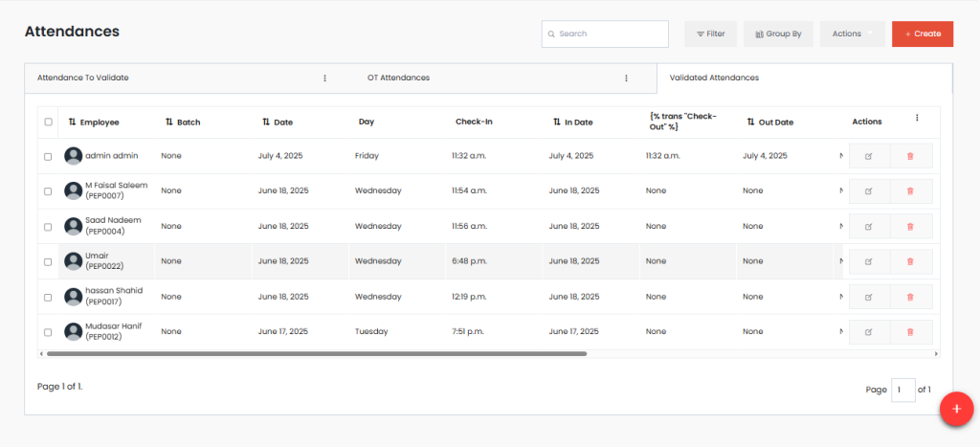Sort table by Out Date column

(751, 122)
